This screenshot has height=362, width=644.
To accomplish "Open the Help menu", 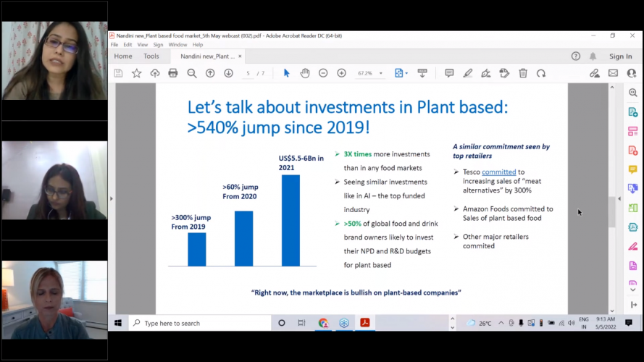I will (x=198, y=45).
